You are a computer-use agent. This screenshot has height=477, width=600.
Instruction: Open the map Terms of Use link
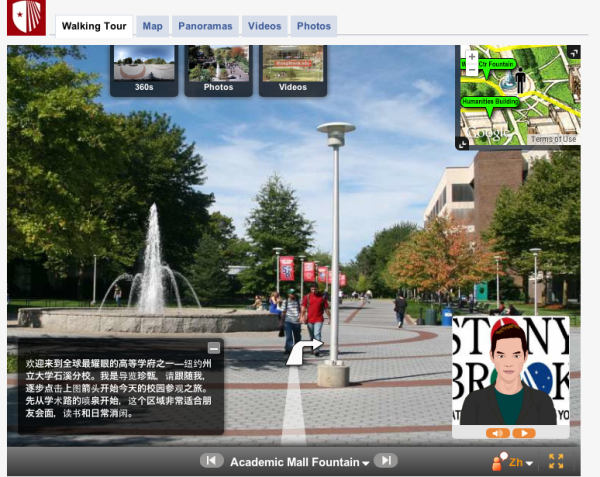(553, 139)
